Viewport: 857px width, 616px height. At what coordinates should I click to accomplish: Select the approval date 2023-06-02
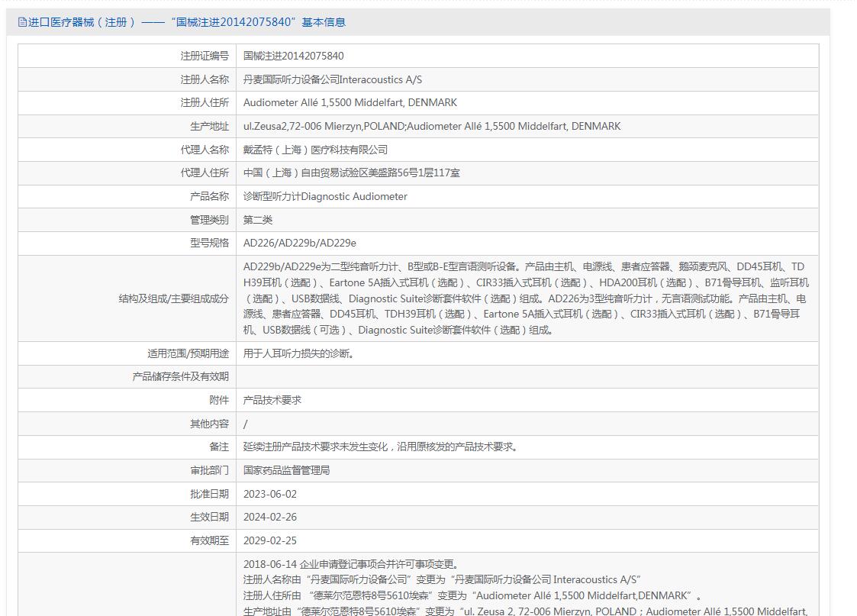tap(270, 494)
